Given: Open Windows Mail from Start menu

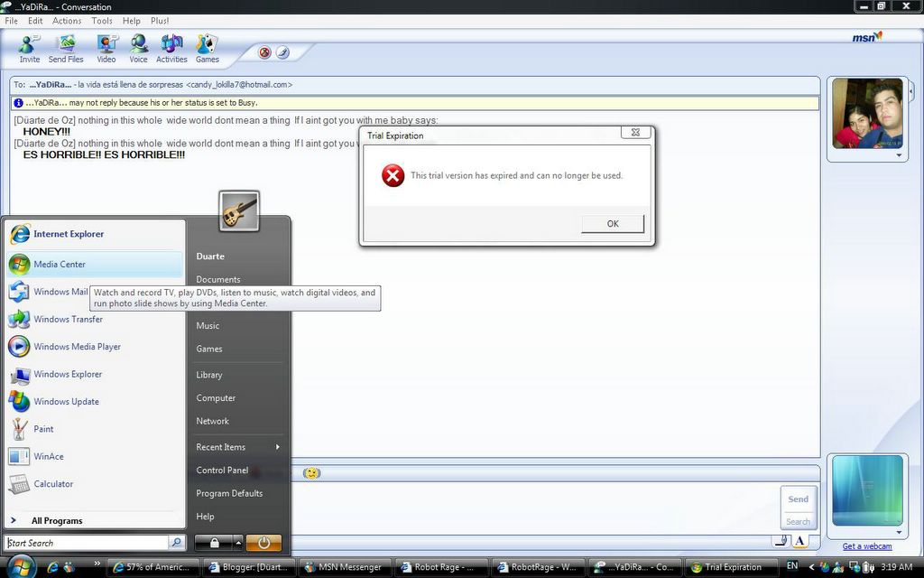Looking at the screenshot, I should [x=49, y=292].
